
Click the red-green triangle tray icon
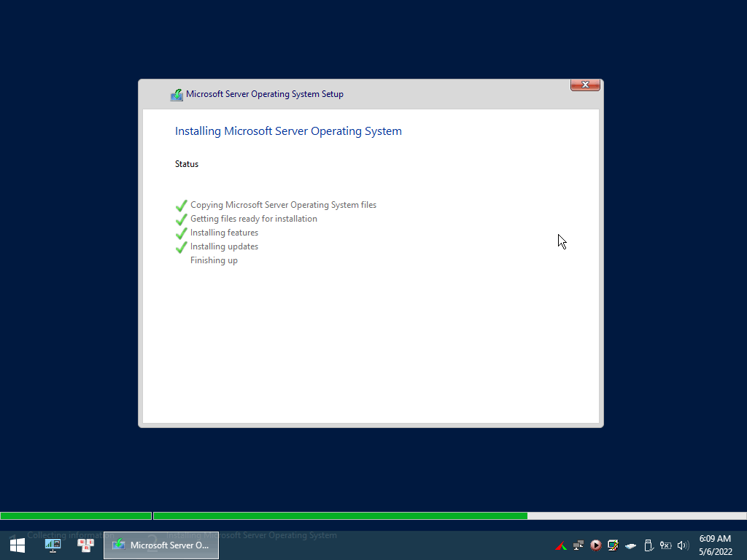click(561, 545)
